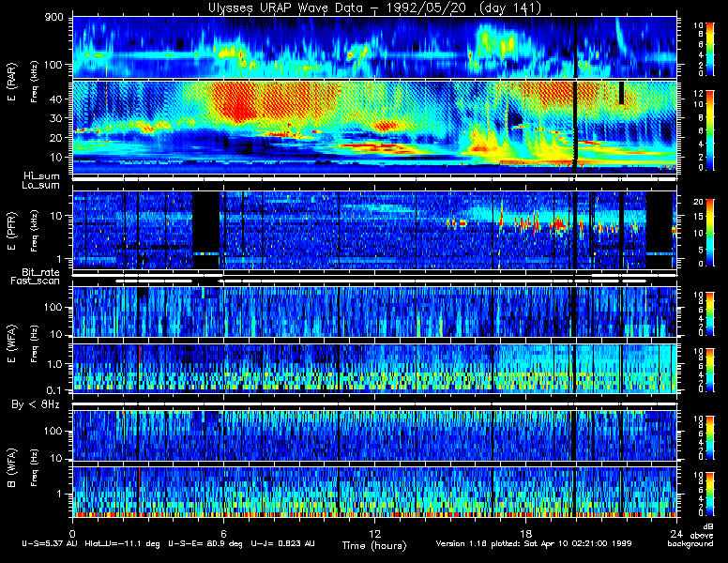Click the color bar beside lowest B (WFA) panel
The width and height of the screenshot is (728, 563).
[710, 495]
